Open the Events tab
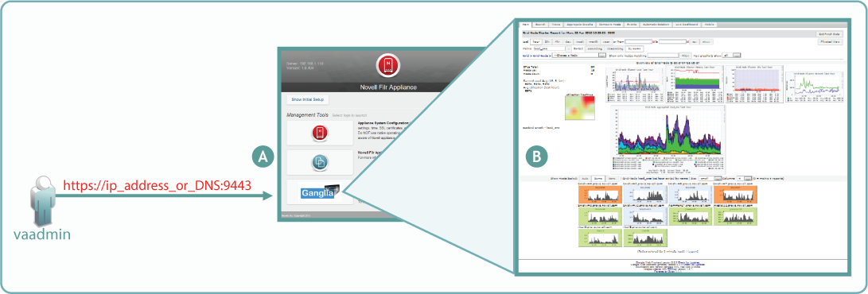Viewport: 868px width, 294px height. coord(632,25)
